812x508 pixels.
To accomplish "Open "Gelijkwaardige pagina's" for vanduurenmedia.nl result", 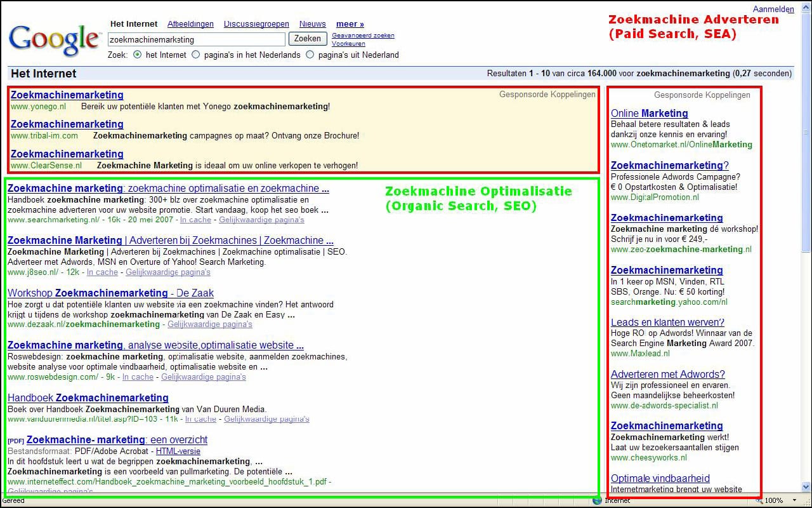I will point(266,419).
